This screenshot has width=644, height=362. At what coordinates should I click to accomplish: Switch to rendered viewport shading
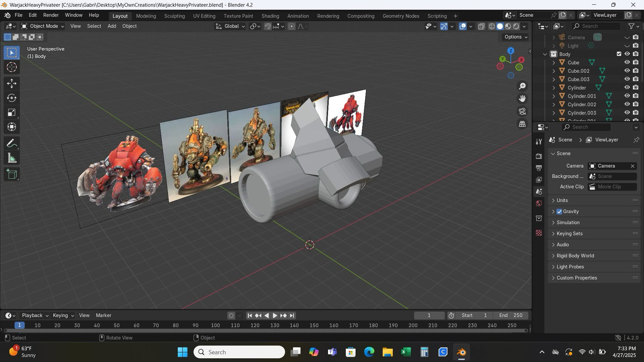(x=516, y=26)
